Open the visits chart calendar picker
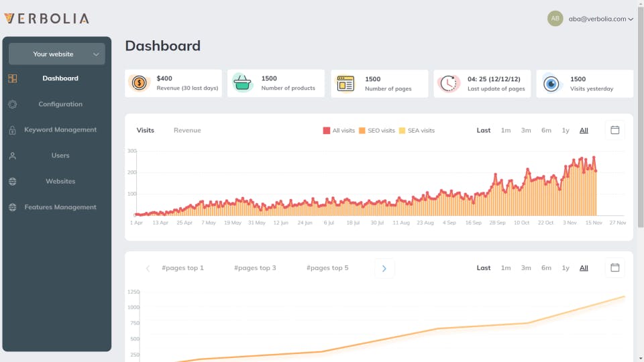 click(614, 130)
